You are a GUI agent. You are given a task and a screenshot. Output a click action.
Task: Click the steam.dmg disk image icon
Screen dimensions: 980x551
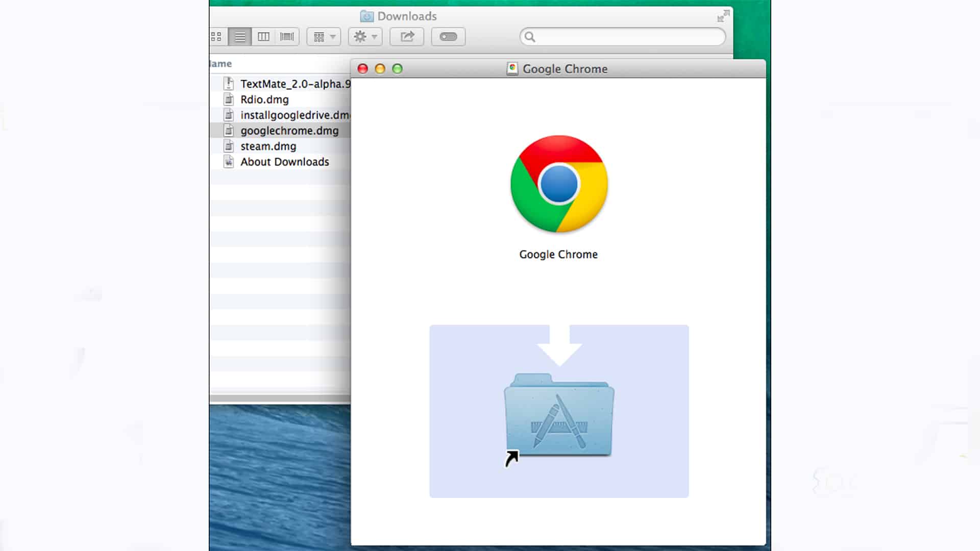(229, 146)
